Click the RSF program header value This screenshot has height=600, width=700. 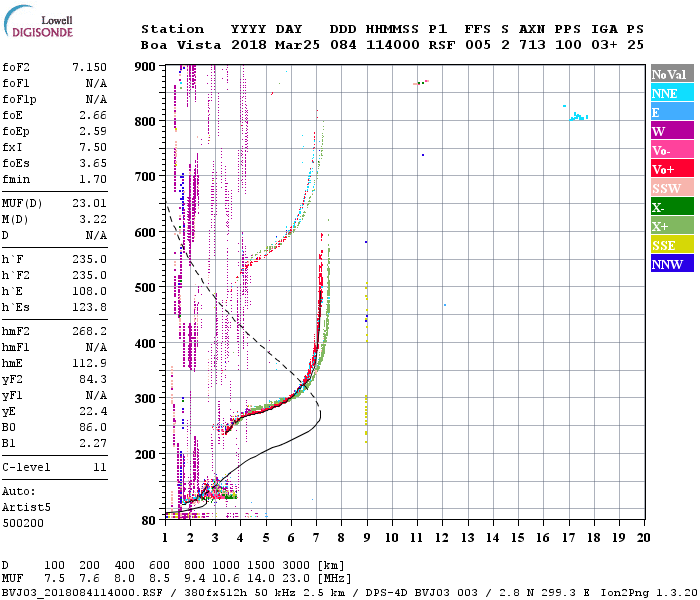(442, 45)
